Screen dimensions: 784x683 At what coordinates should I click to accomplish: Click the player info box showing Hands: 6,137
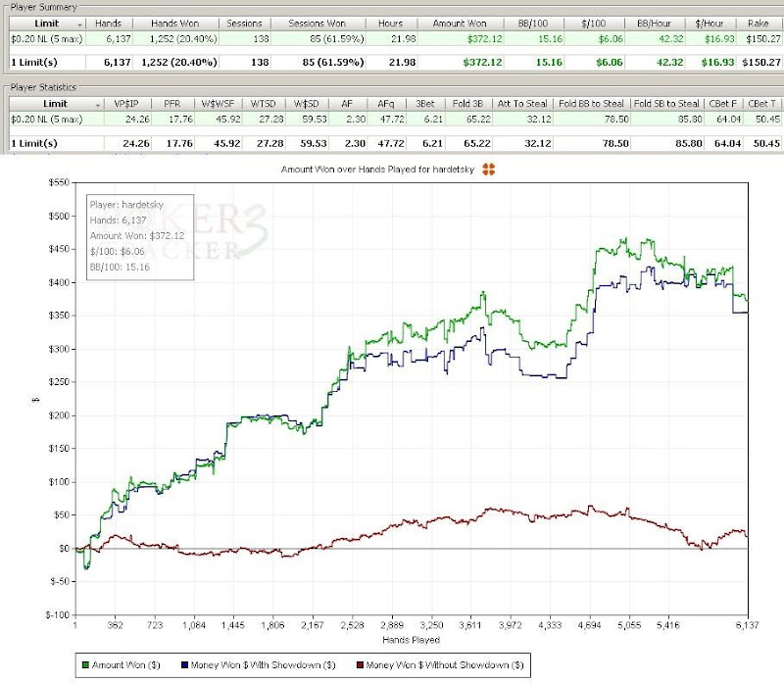pyautogui.click(x=140, y=237)
